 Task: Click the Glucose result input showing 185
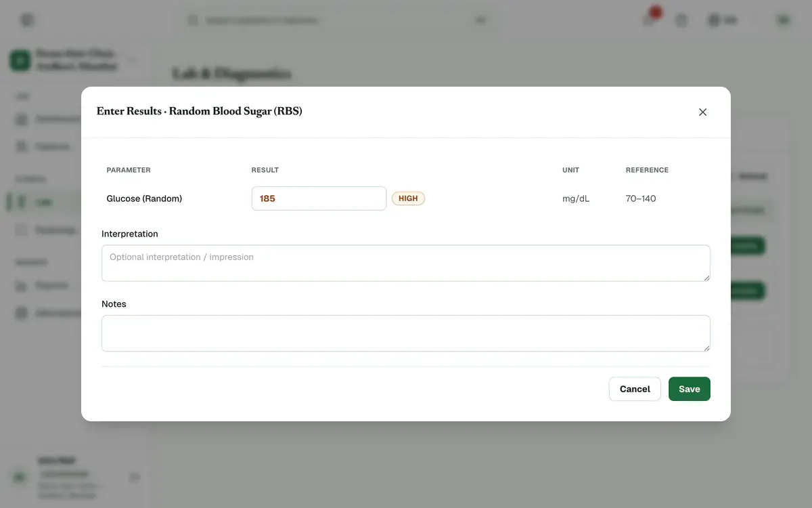pos(319,198)
